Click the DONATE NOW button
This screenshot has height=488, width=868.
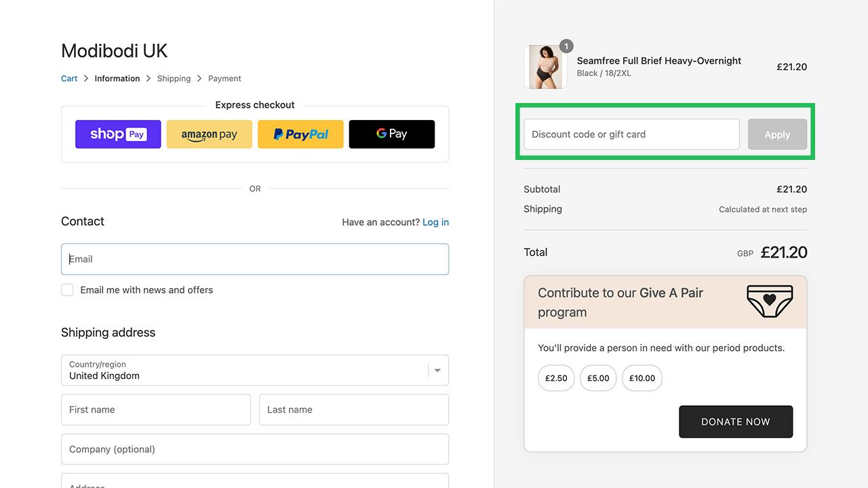click(736, 422)
